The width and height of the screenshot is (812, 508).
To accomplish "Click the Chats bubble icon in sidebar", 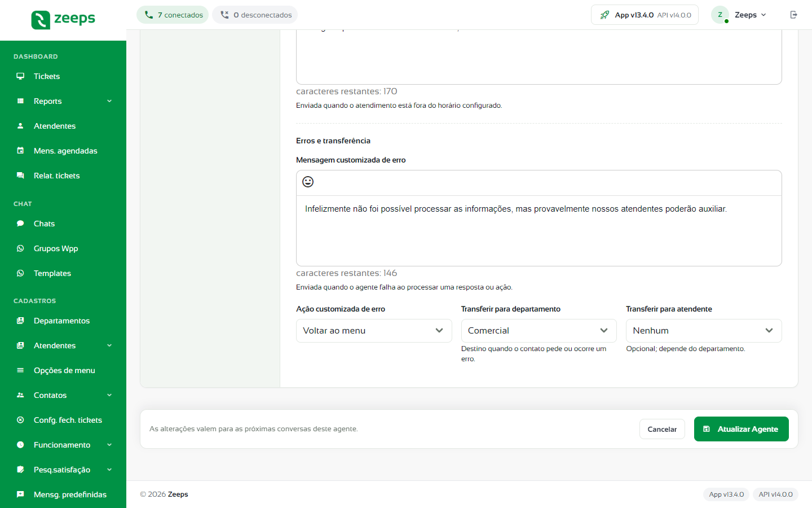I will (x=20, y=224).
